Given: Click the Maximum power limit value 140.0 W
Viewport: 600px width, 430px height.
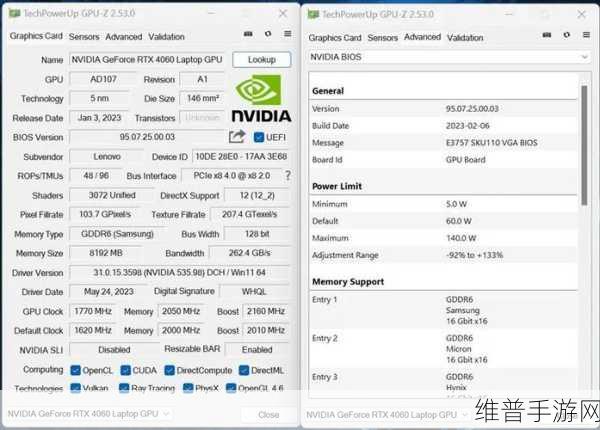Looking at the screenshot, I should (461, 238).
